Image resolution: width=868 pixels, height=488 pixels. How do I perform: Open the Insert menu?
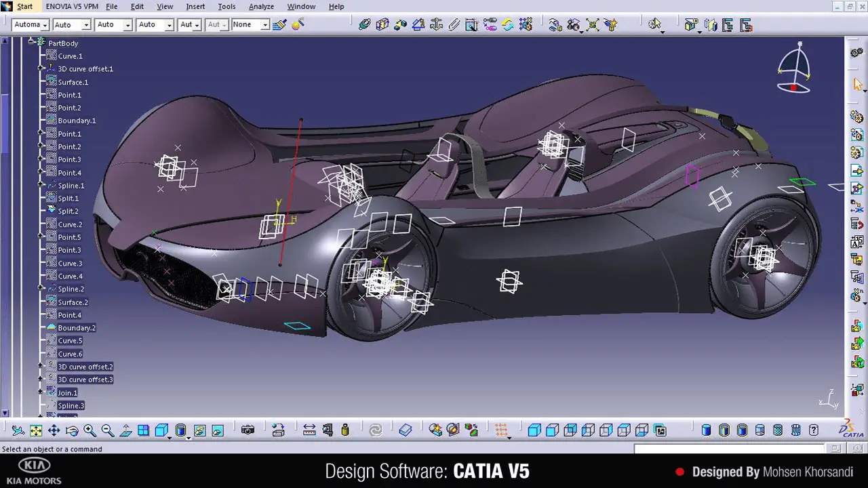195,6
